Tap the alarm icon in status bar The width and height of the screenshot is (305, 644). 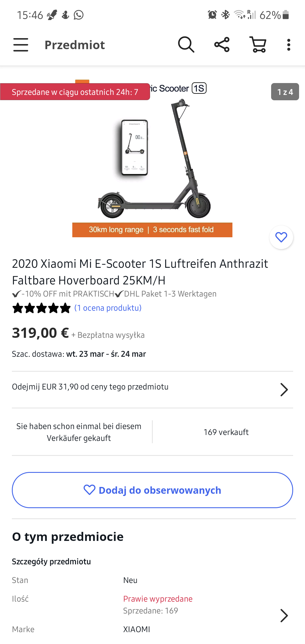[x=212, y=15]
